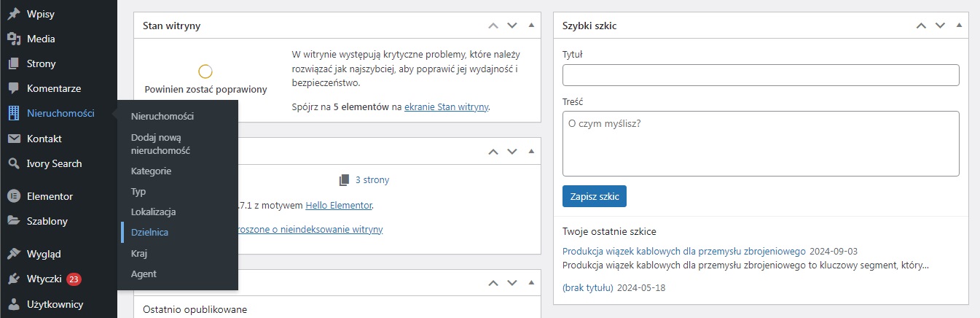Open the Hello Elementor theme link

tap(338, 206)
